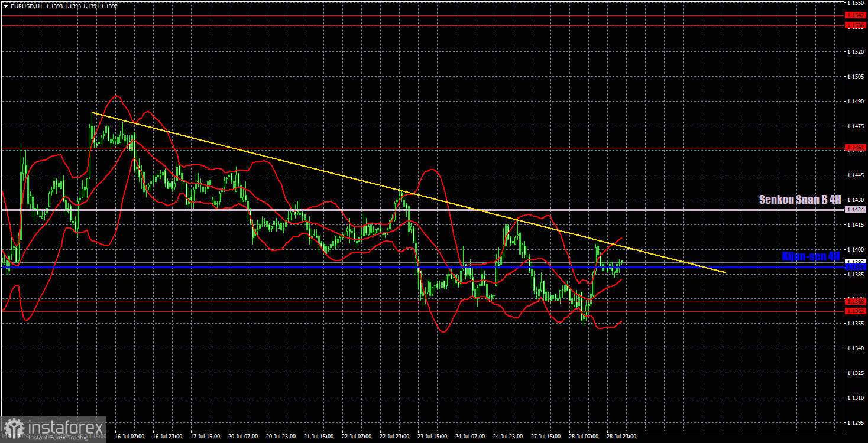868x443 pixels.
Task: Click the 1.1340 value on price axis
Action: point(855,348)
